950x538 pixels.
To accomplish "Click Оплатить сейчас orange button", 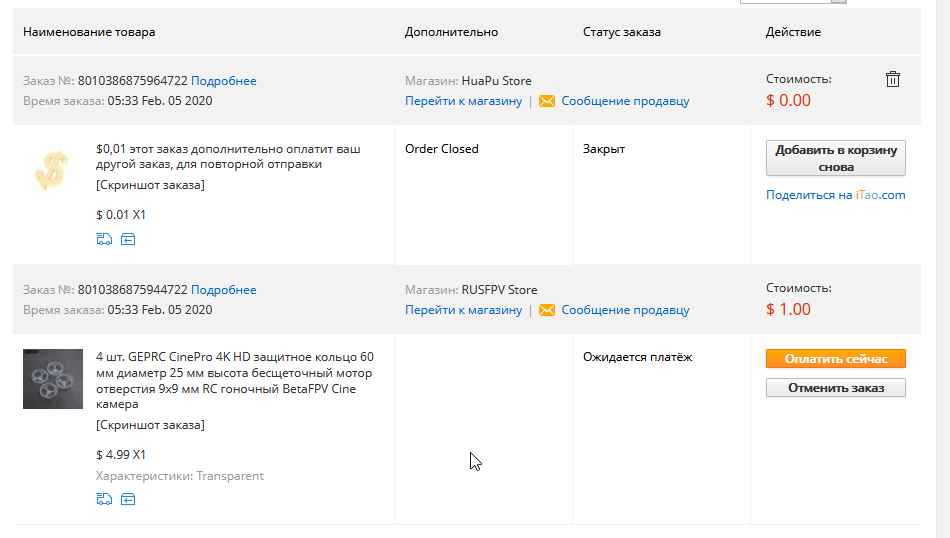I will pos(835,359).
